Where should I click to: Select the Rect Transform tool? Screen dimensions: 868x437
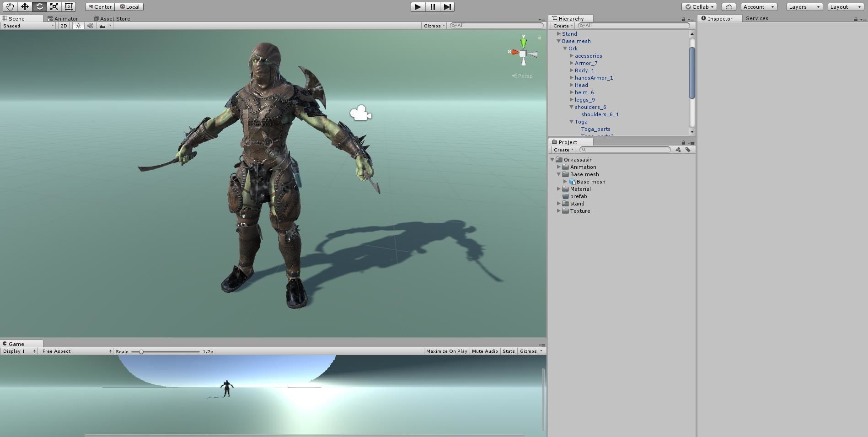click(69, 7)
